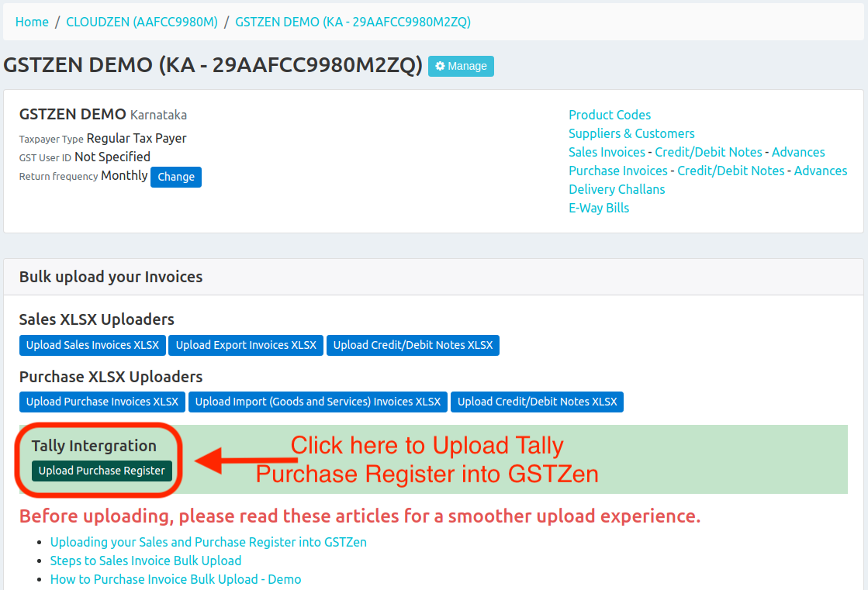The height and width of the screenshot is (590, 868).
Task: Click the 'Karnataka' state label
Action: [158, 115]
